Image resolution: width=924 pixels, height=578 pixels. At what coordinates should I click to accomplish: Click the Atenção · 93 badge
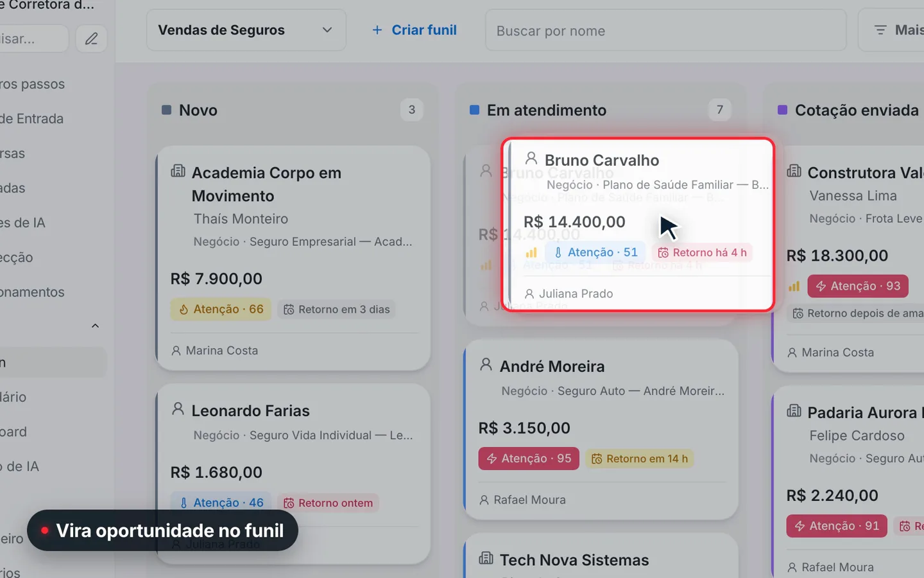[x=858, y=286]
